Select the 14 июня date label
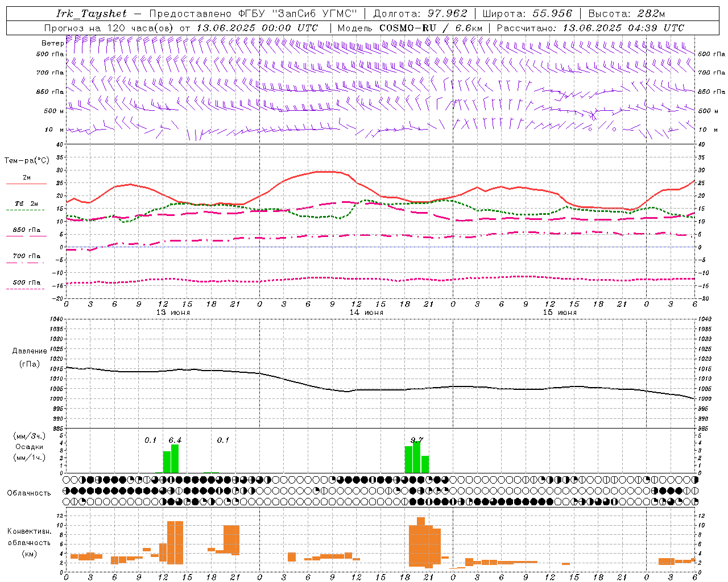This screenshot has width=728, height=582. 366,313
